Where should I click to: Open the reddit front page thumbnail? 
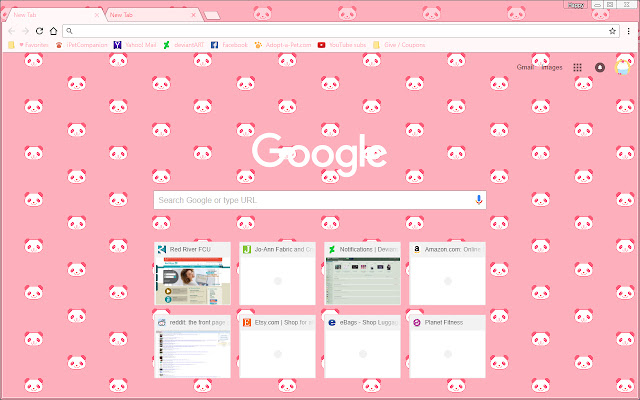point(193,347)
